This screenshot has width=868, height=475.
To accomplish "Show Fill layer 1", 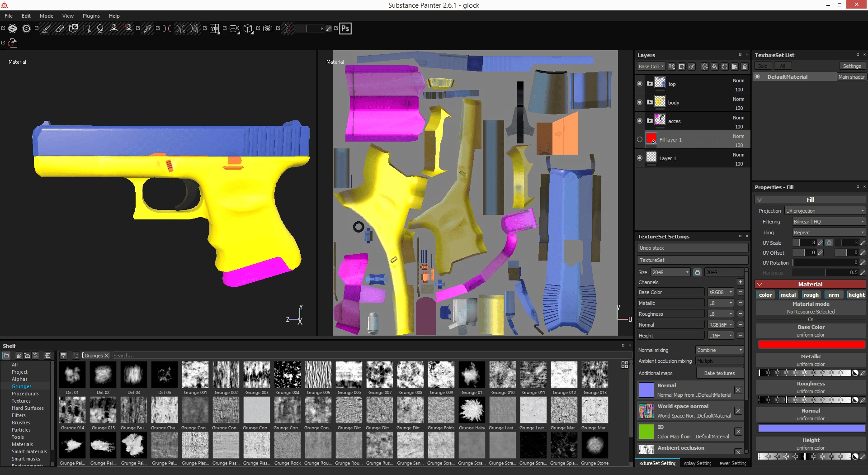I will coord(640,139).
